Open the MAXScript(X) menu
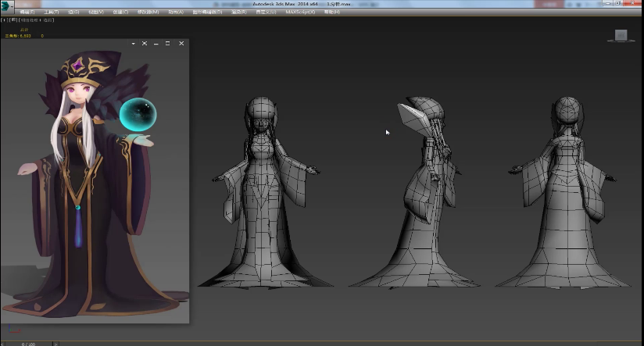The height and width of the screenshot is (346, 644). coord(300,12)
